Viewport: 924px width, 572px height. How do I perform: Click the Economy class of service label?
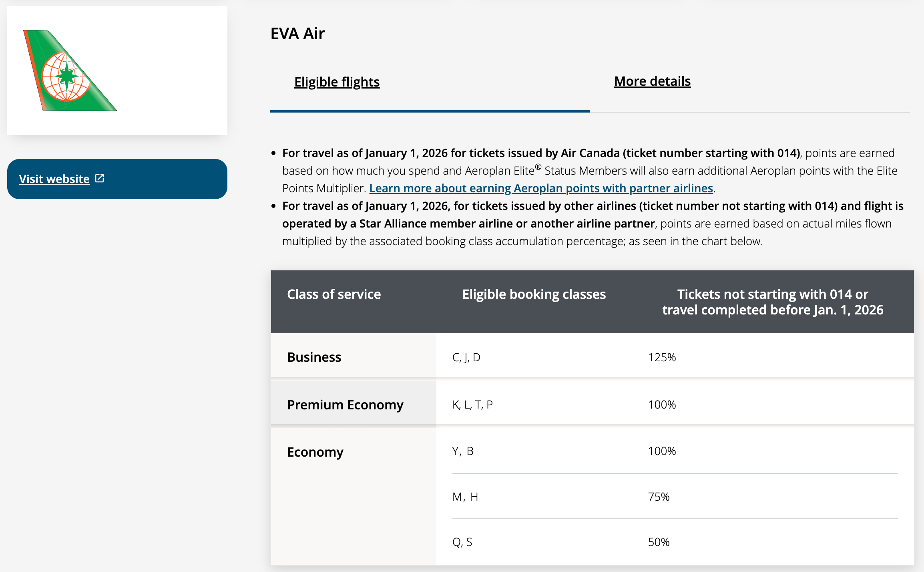click(315, 452)
